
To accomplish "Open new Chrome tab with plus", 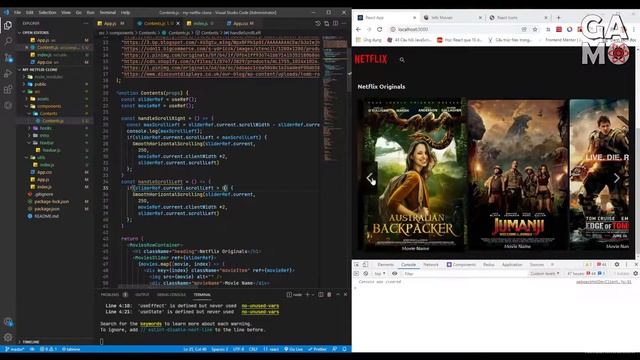I will tap(558, 18).
